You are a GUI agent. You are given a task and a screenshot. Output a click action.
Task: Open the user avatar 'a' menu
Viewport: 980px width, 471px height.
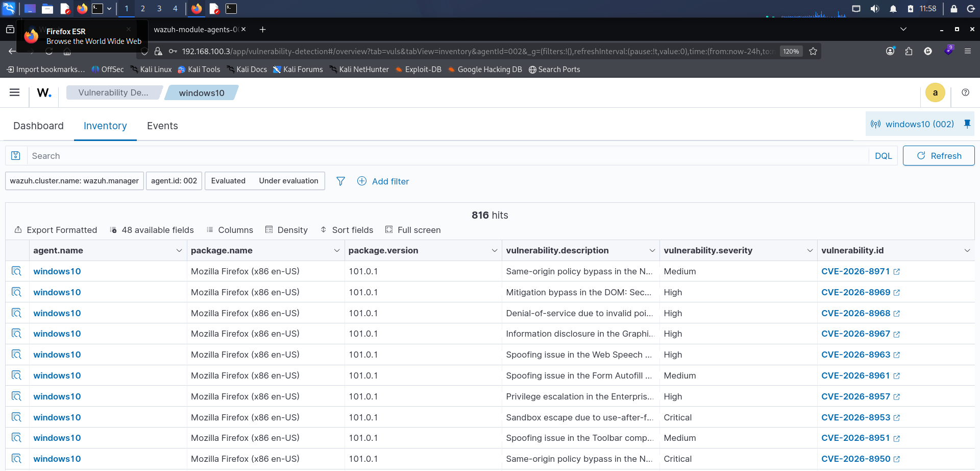[x=935, y=92]
